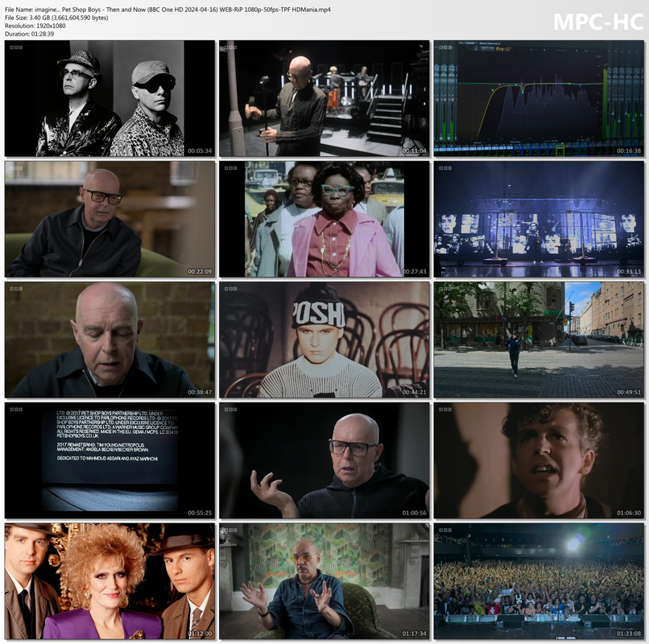Click the curly-haired singer thumbnail at 01:06:30

(x=539, y=460)
